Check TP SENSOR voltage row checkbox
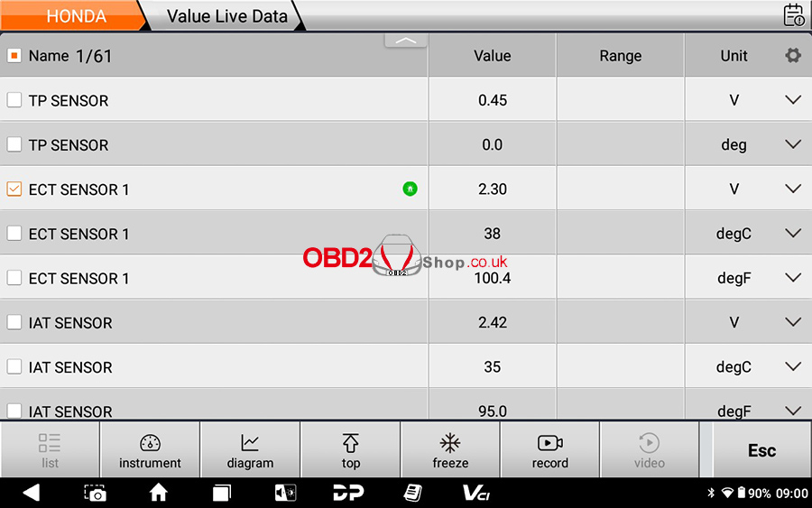This screenshot has height=508, width=812. 14,100
